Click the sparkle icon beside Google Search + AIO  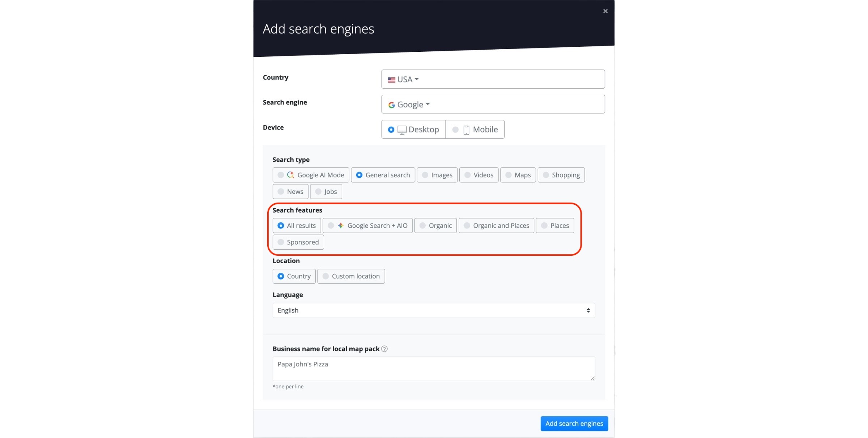(340, 225)
